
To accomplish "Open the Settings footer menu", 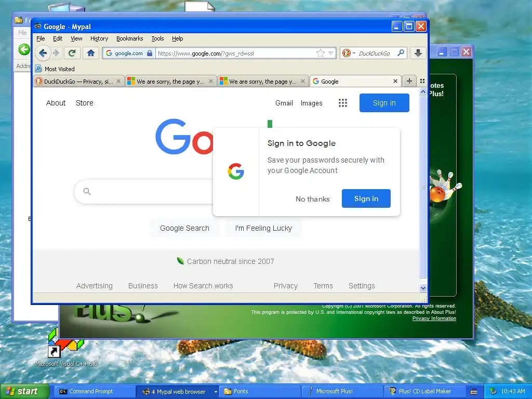I will (x=362, y=286).
